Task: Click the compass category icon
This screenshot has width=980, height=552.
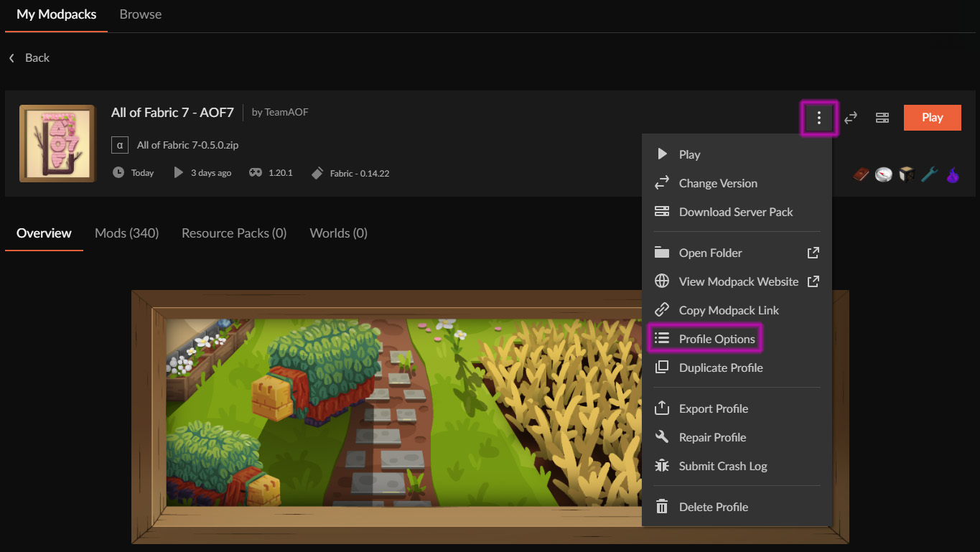Action: pos(884,174)
